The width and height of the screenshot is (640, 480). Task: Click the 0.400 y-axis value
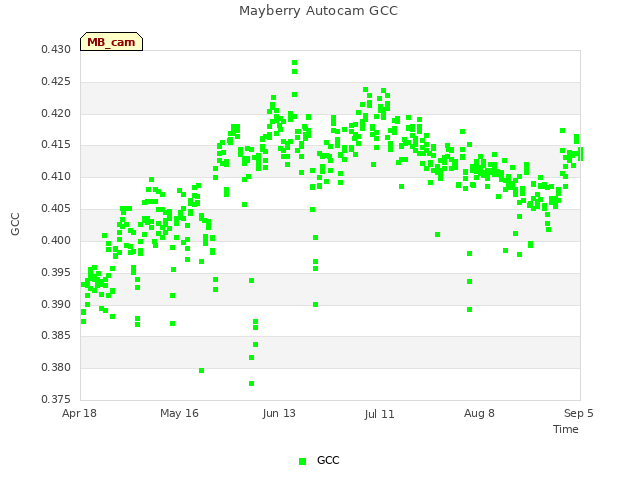tap(56, 240)
